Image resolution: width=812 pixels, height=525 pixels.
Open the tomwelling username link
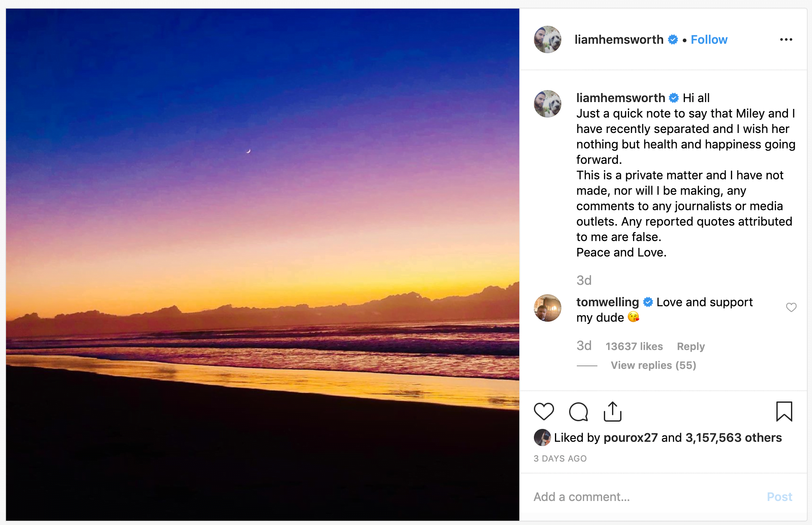(607, 302)
